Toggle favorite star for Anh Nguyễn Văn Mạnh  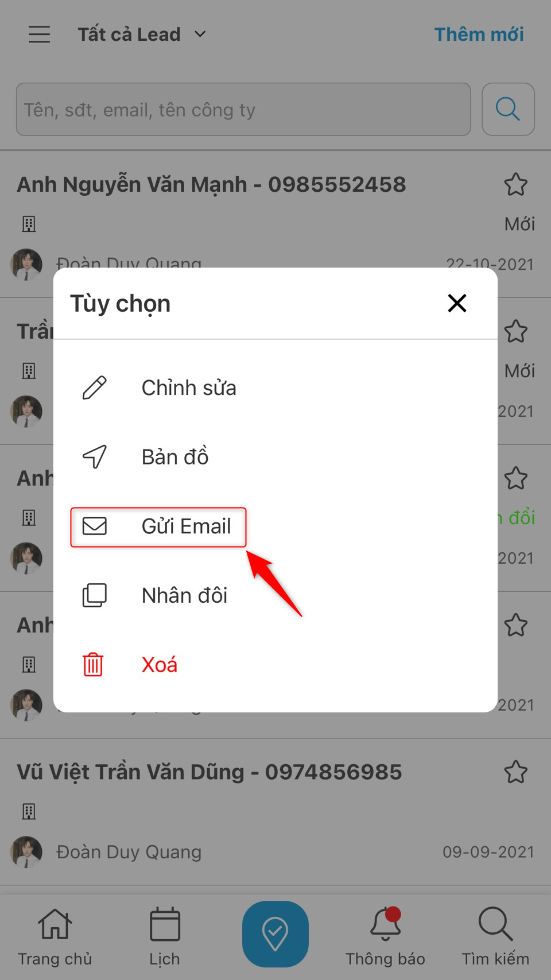[515, 184]
